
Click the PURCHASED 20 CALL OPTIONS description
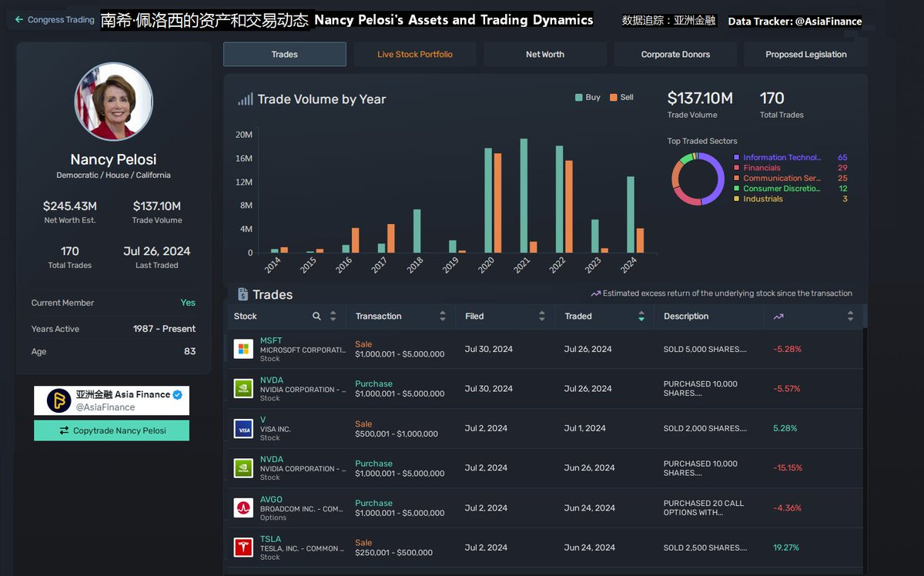tap(704, 507)
